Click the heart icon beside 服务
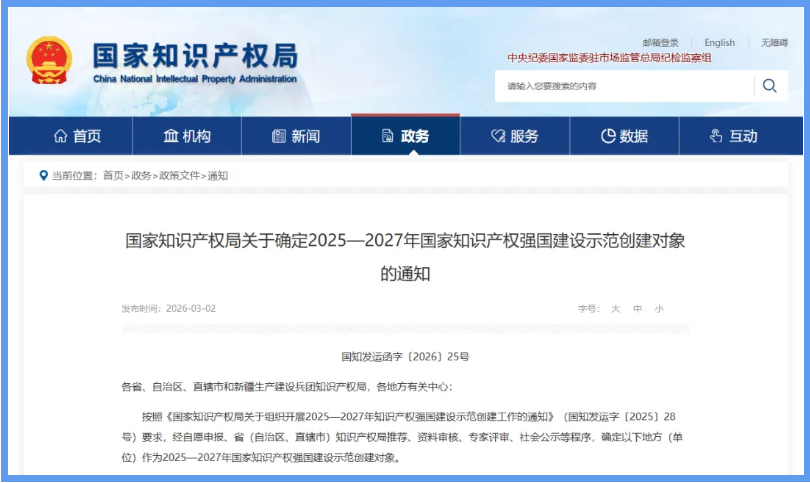Image resolution: width=810 pixels, height=483 pixels. pos(497,137)
